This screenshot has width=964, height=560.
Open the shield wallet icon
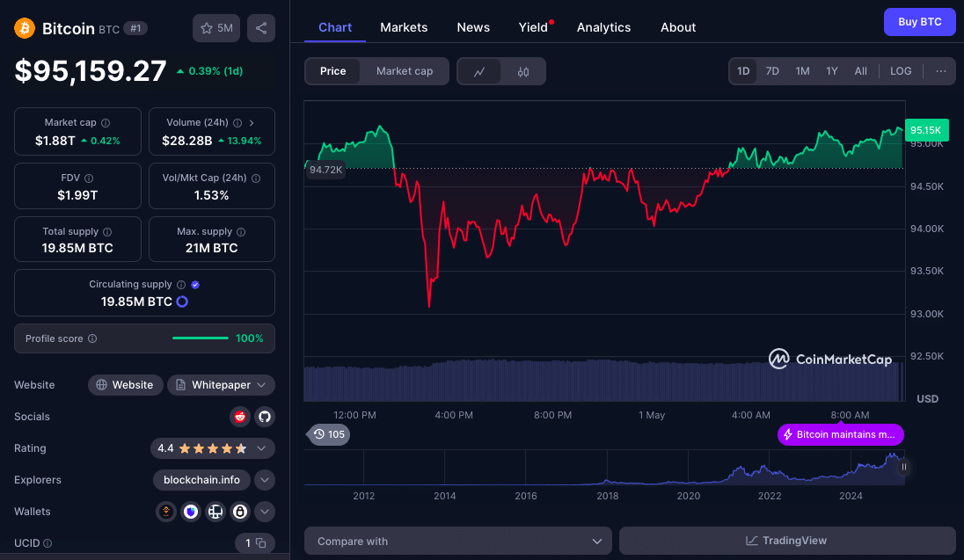(x=191, y=512)
